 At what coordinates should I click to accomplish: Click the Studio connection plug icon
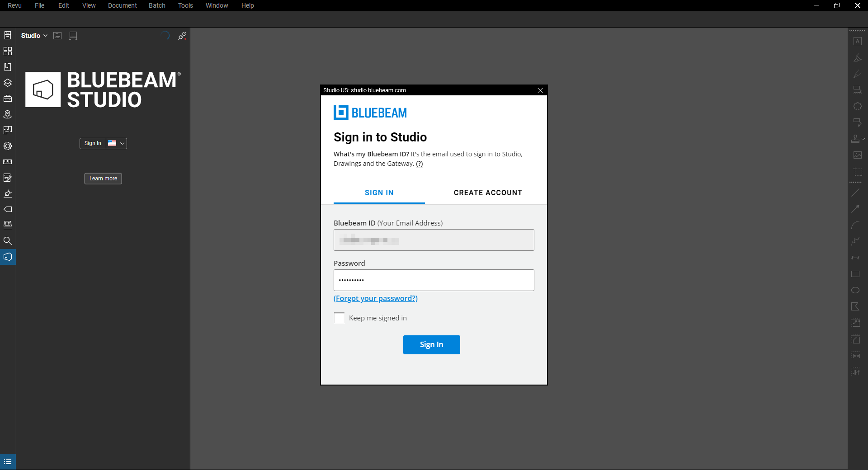(182, 36)
